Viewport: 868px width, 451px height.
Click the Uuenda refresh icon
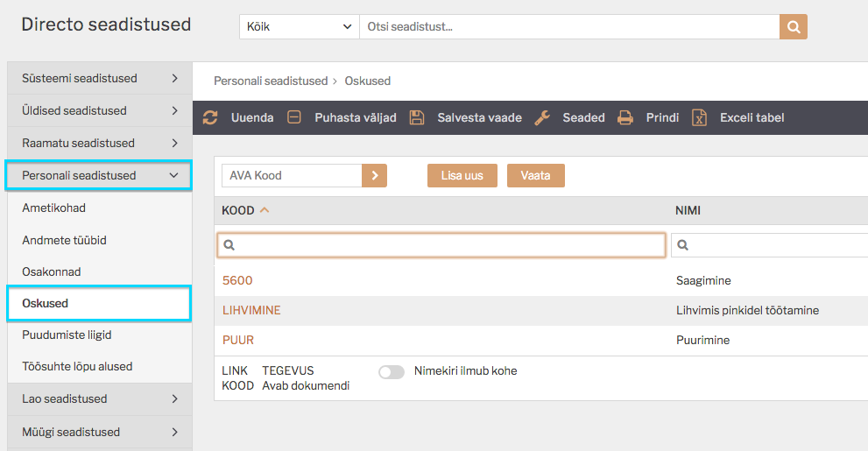point(210,117)
